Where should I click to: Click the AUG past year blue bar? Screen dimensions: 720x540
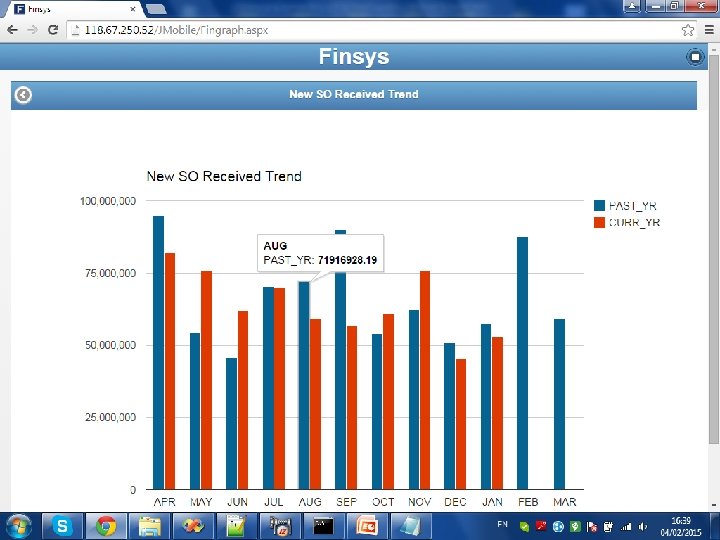pyautogui.click(x=304, y=386)
